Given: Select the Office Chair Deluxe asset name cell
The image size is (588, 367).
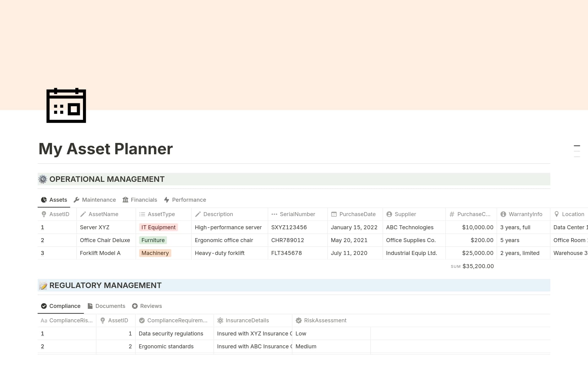Looking at the screenshot, I should pos(105,240).
